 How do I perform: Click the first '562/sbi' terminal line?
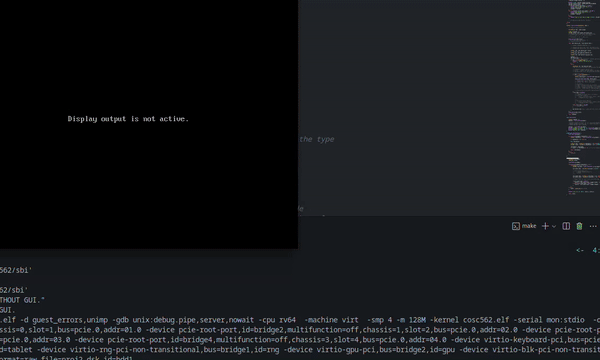pyautogui.click(x=16, y=270)
